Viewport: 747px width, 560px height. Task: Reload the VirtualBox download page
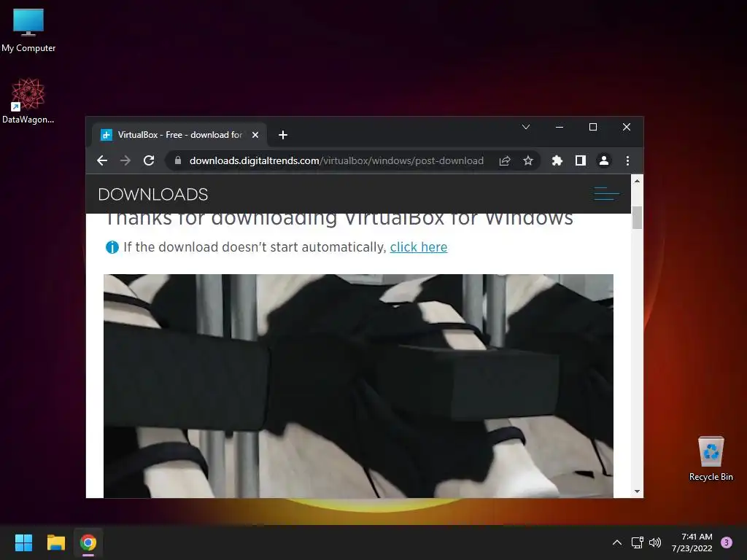coord(149,160)
